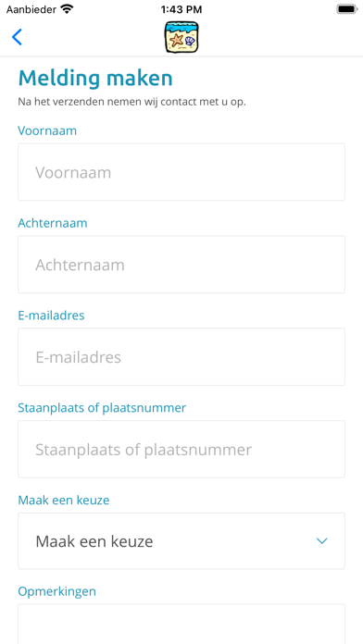Screen dimensions: 363x644
Task: Open the Maak een keuze dropdown
Action: click(181, 541)
